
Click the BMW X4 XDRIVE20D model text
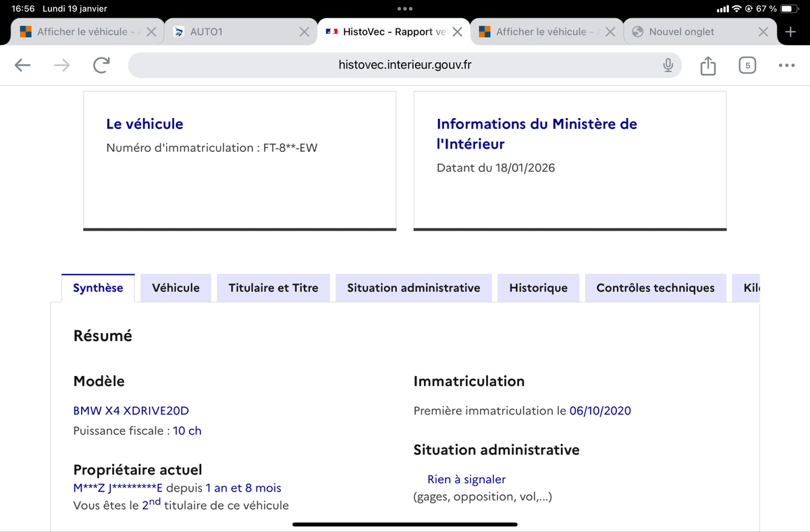[x=131, y=410]
